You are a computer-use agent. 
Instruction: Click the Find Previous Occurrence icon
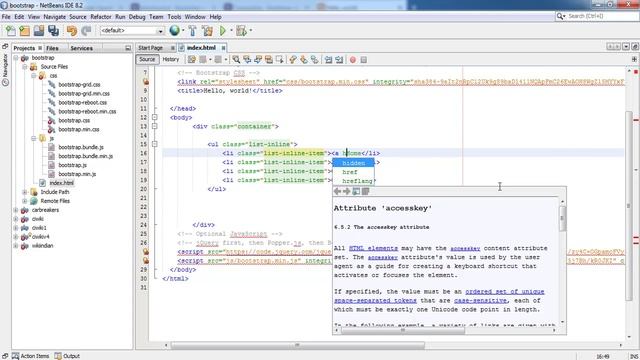click(247, 60)
